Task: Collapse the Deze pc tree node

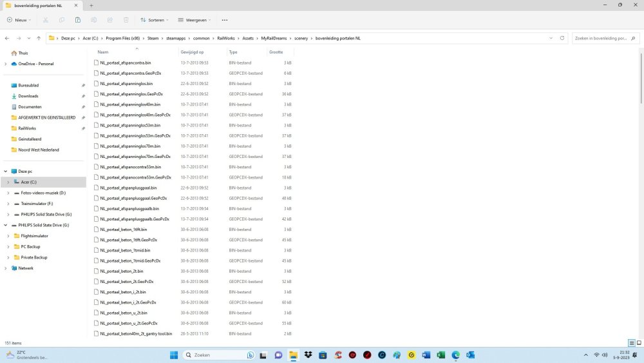Action: click(x=6, y=172)
